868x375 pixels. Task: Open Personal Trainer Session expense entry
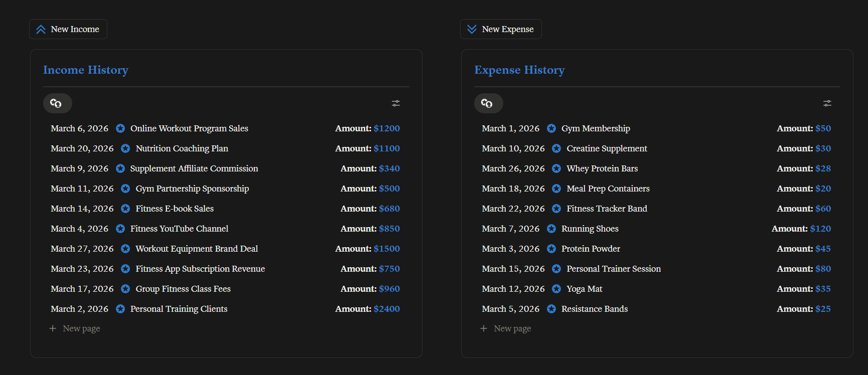pos(614,269)
